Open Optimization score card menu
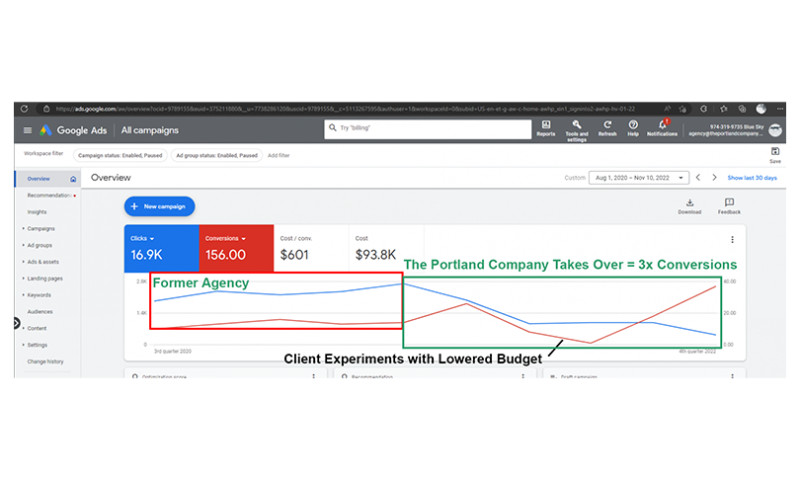The image size is (800, 480). point(313,376)
